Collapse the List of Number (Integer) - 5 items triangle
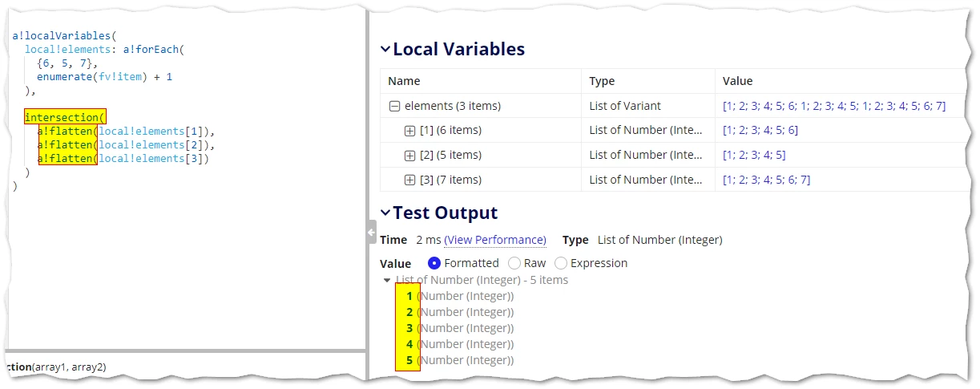The image size is (980, 389). (x=388, y=281)
